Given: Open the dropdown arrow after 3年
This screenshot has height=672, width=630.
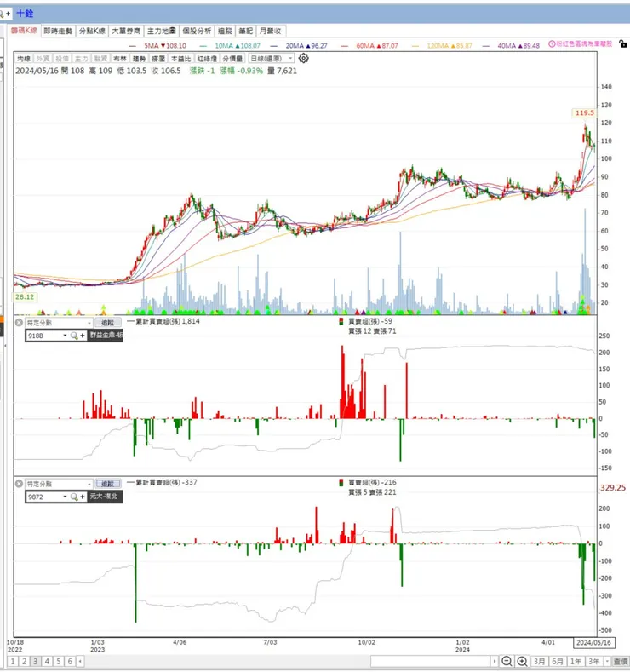Looking at the screenshot, I should point(607,661).
